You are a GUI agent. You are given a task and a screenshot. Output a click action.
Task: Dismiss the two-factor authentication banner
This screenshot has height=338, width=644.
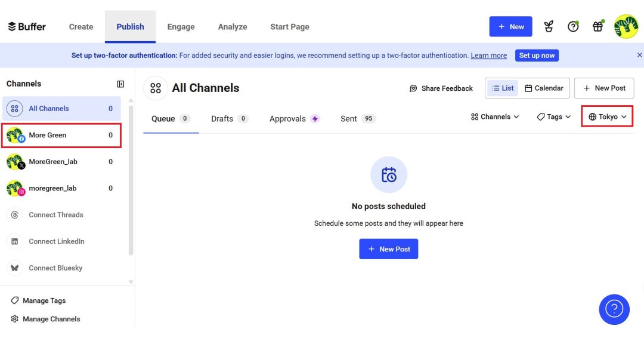tap(639, 55)
